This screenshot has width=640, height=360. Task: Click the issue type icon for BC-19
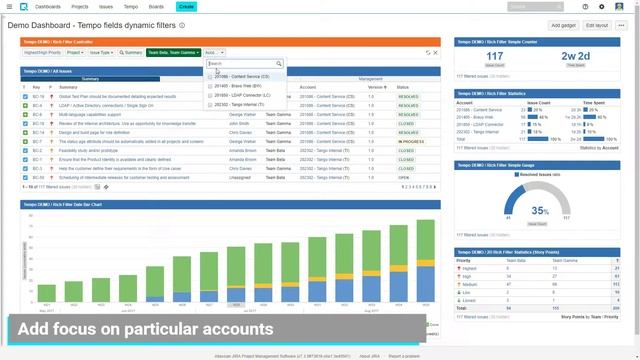pyautogui.click(x=25, y=97)
